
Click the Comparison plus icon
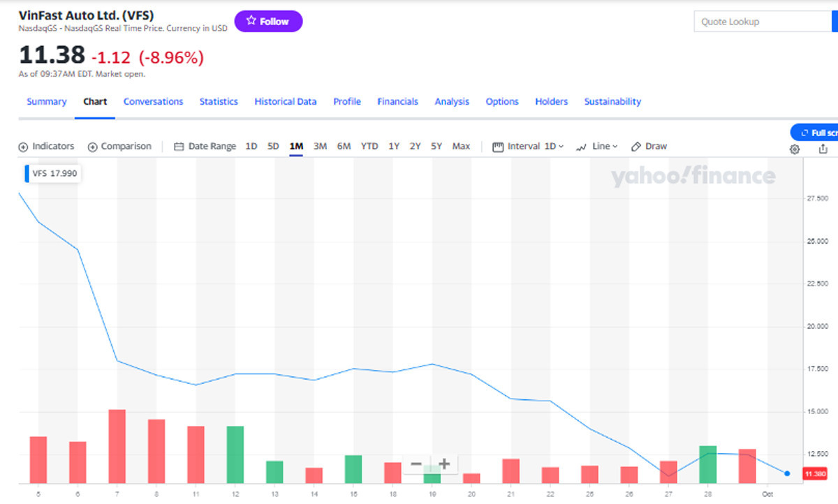(92, 147)
